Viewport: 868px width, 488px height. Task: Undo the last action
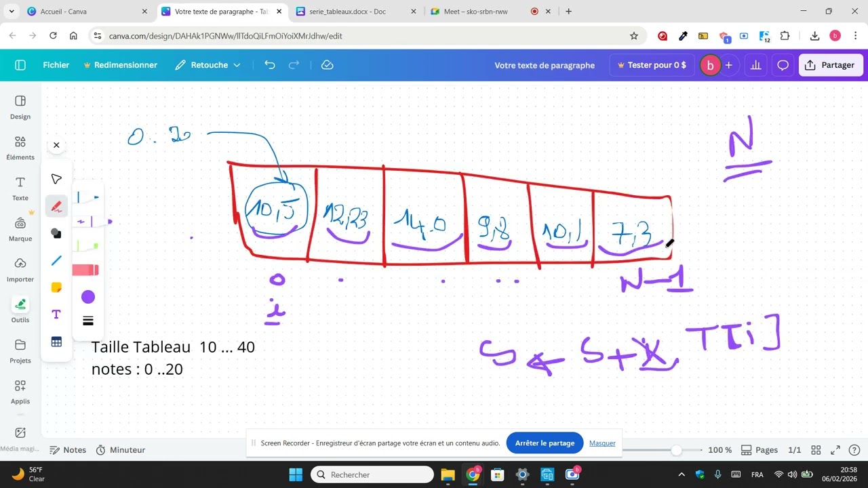point(270,65)
